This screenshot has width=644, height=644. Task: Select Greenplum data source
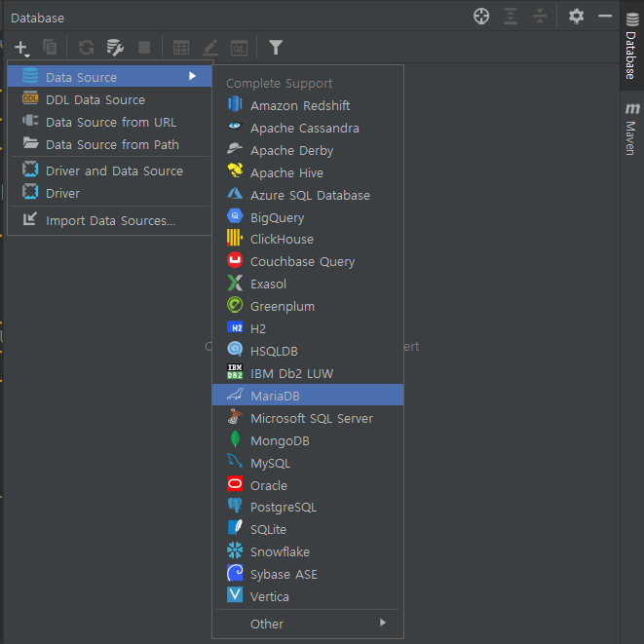pyautogui.click(x=308, y=306)
